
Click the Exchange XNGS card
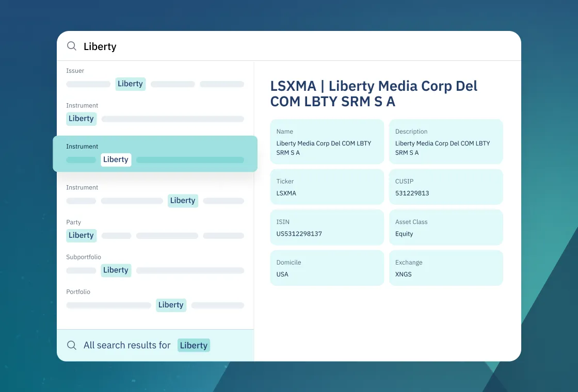pos(446,268)
